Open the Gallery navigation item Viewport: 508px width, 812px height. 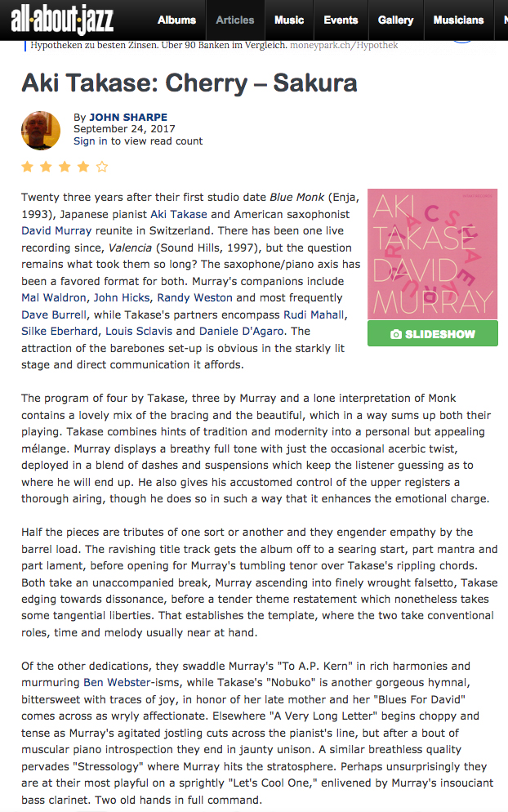coord(395,20)
